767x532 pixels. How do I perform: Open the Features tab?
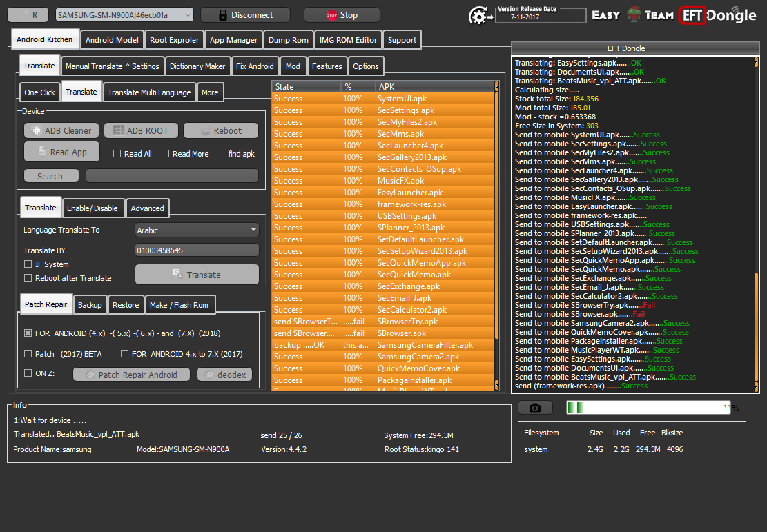point(327,66)
